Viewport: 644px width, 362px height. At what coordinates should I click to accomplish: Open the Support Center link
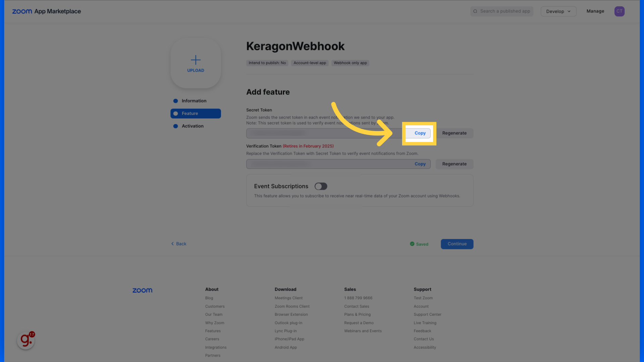427,315
